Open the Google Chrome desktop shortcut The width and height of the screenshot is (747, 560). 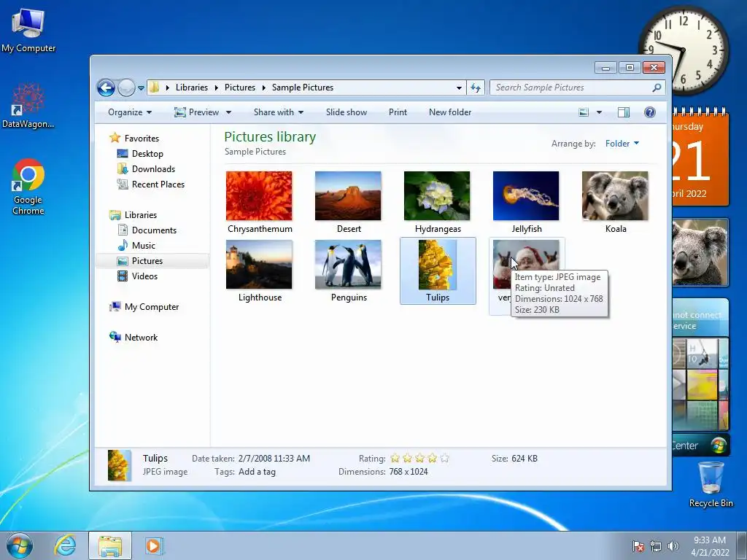click(28, 187)
